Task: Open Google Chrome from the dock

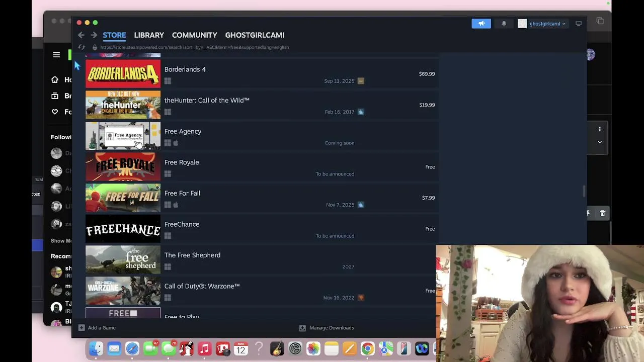Action: 368,348
